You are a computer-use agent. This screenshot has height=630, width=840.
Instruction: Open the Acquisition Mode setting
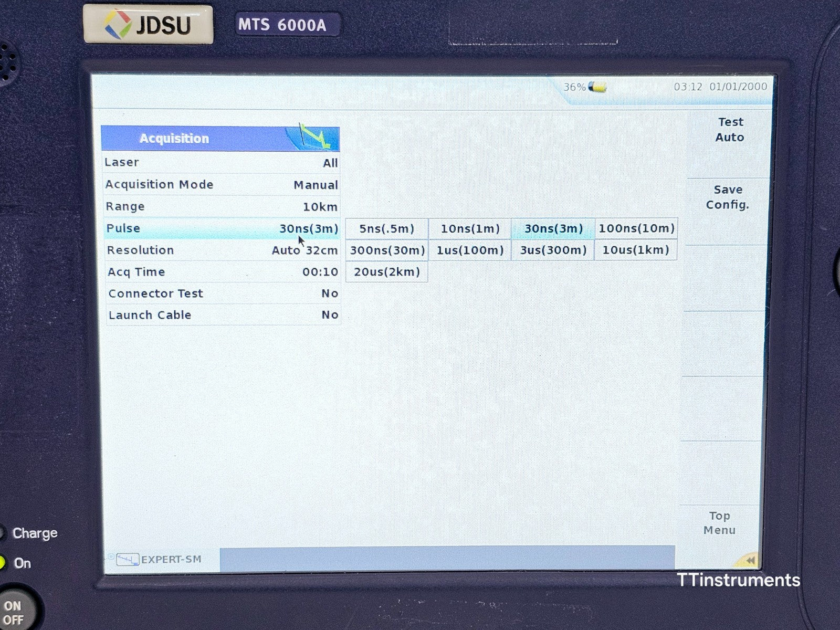223,184
